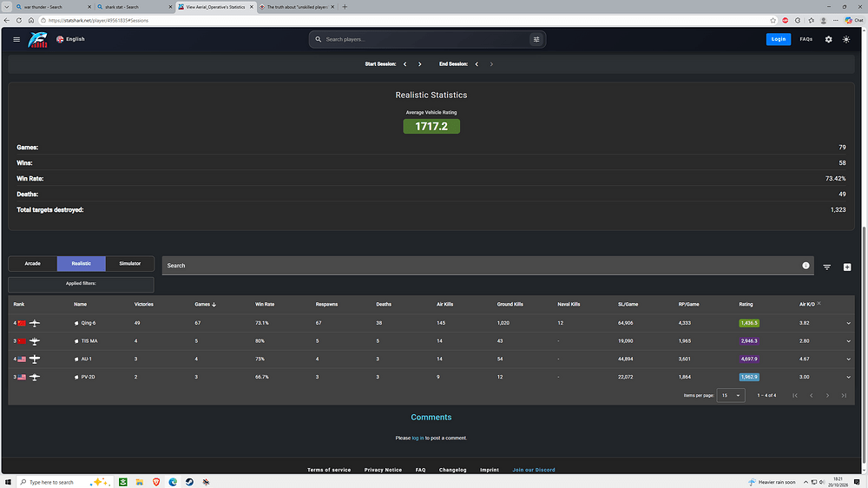868x488 pixels.
Task: Open Steam from the taskbar
Action: coord(189,482)
